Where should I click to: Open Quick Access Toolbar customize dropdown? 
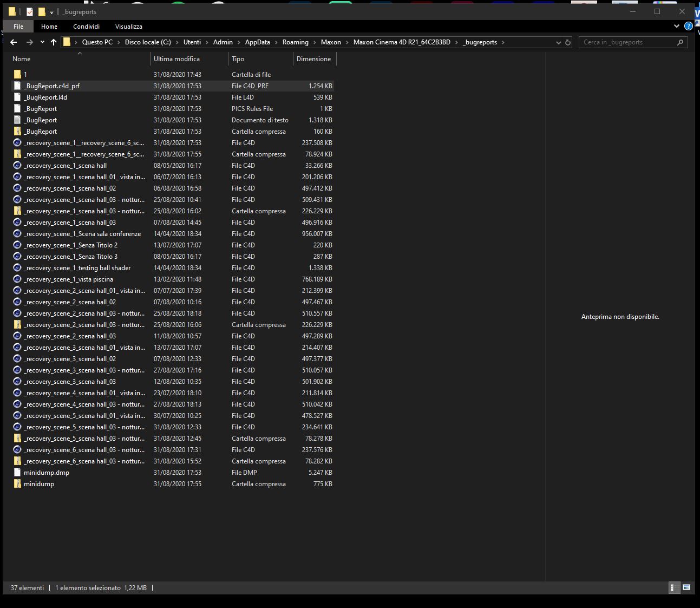point(51,12)
